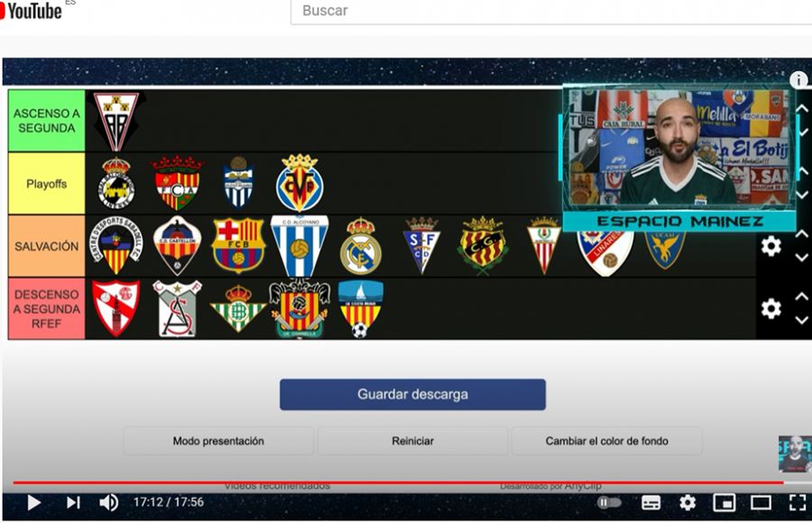Click the Espacio Mainez webcam overlay
This screenshot has height=523, width=812.
coord(679,158)
